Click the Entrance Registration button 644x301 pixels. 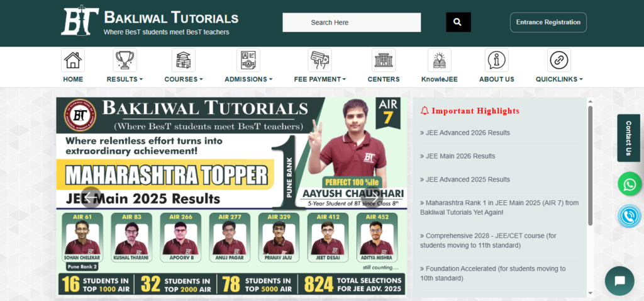pyautogui.click(x=548, y=22)
